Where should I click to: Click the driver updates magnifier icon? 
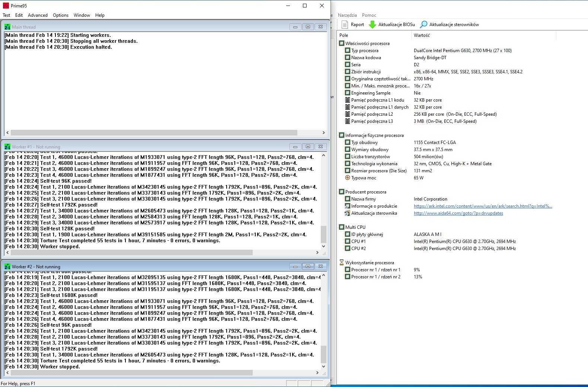point(424,25)
